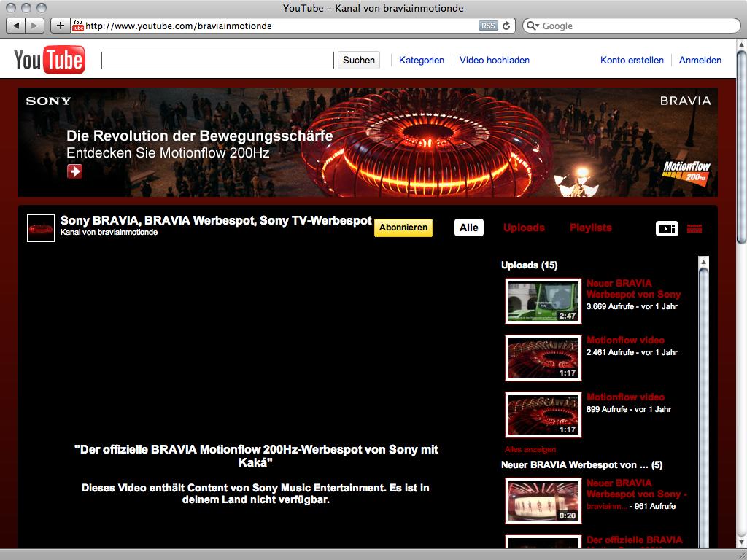Viewport: 747px width, 560px height.
Task: Click the RSS feed button in address bar
Action: 487,26
